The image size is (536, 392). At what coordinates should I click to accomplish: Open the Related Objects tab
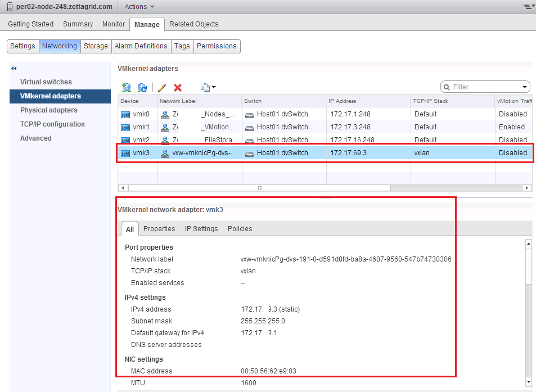point(194,24)
